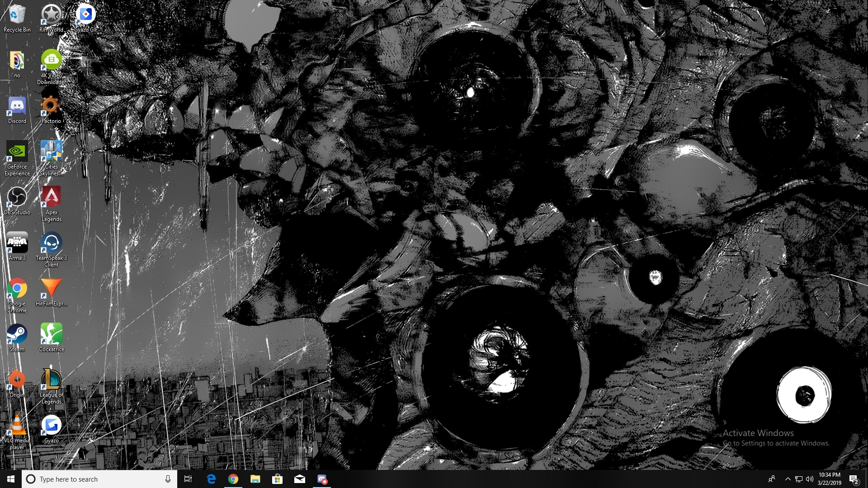Click the taskbar search box

[95, 479]
